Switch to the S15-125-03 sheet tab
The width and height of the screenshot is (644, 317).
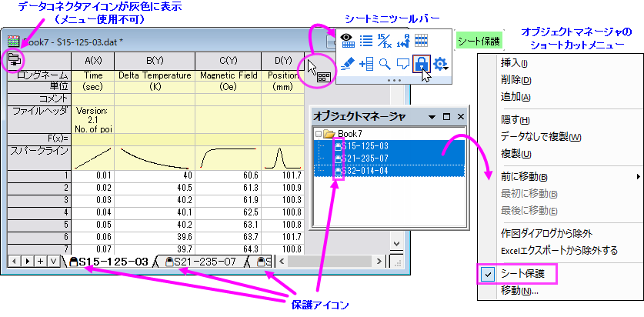coord(108,262)
